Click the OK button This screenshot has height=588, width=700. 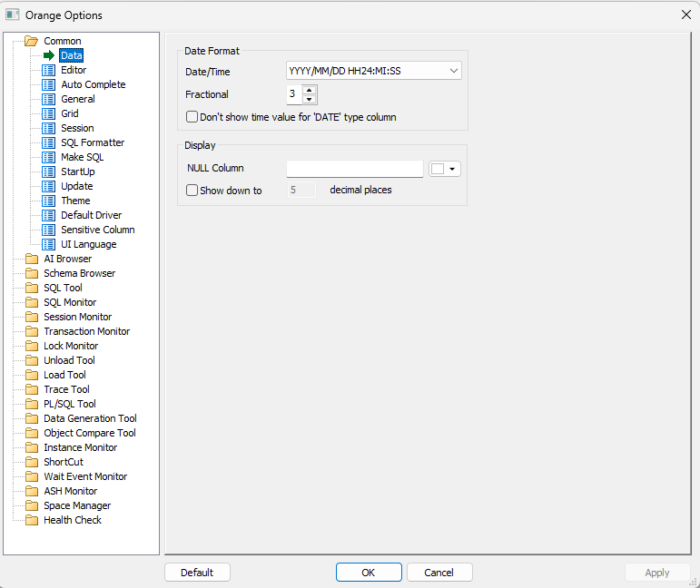(x=369, y=573)
